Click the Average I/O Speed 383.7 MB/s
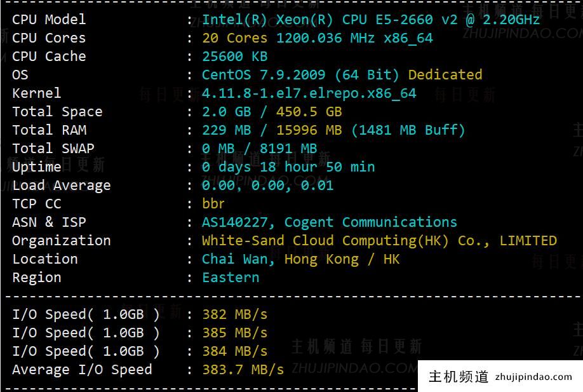The height and width of the screenshot is (392, 583). (243, 370)
